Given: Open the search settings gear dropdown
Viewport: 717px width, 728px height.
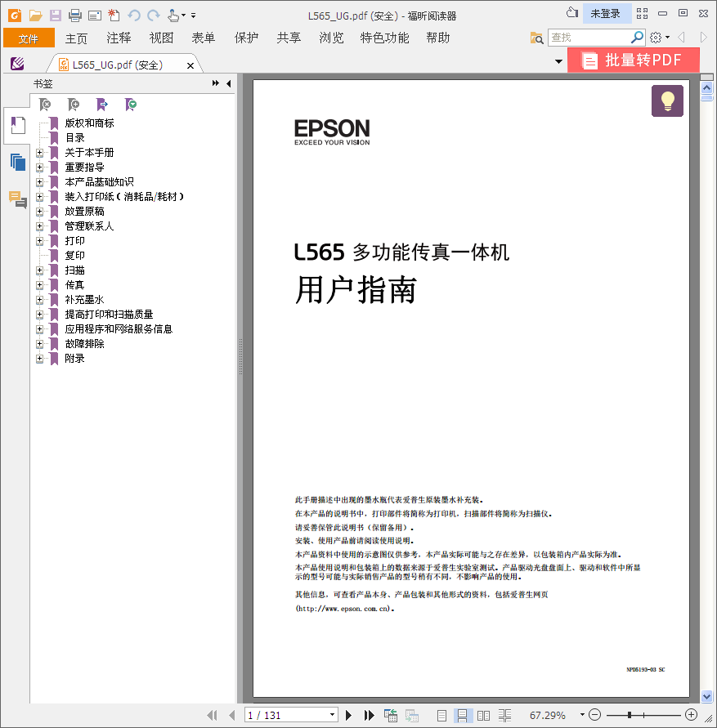Looking at the screenshot, I should (x=660, y=37).
